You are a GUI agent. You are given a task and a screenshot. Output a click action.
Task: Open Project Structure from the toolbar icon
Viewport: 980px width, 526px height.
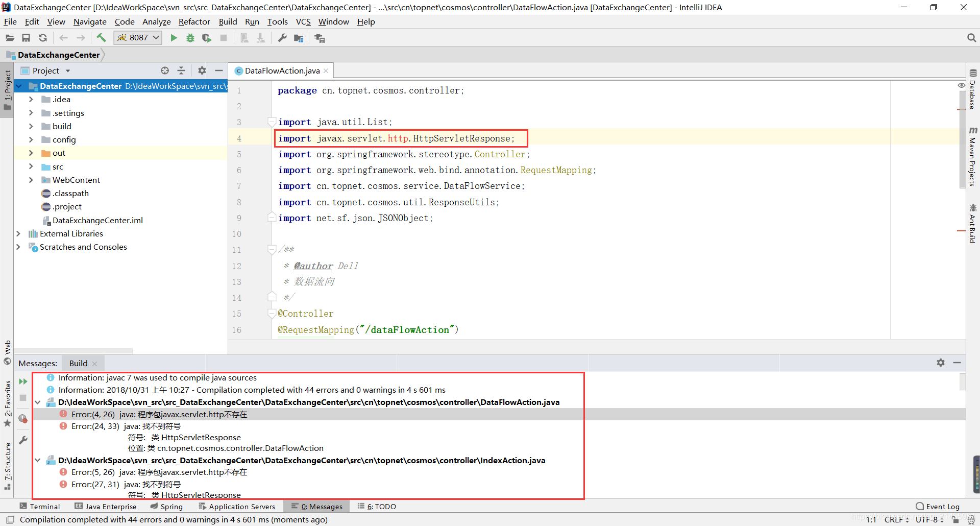[299, 38]
